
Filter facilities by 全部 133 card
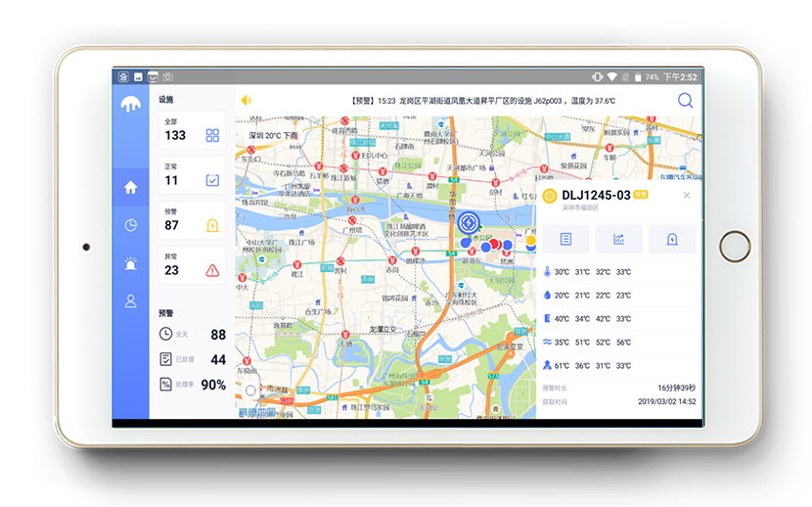tap(192, 130)
